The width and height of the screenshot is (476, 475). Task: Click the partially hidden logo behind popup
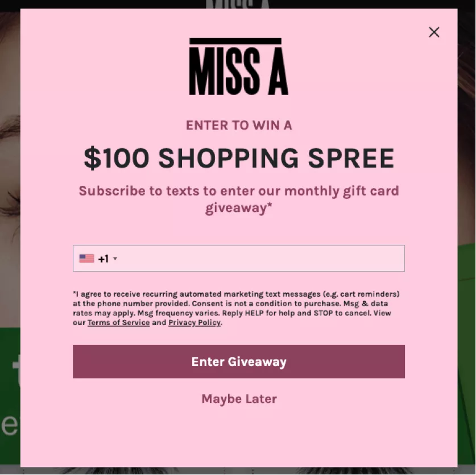click(x=238, y=4)
